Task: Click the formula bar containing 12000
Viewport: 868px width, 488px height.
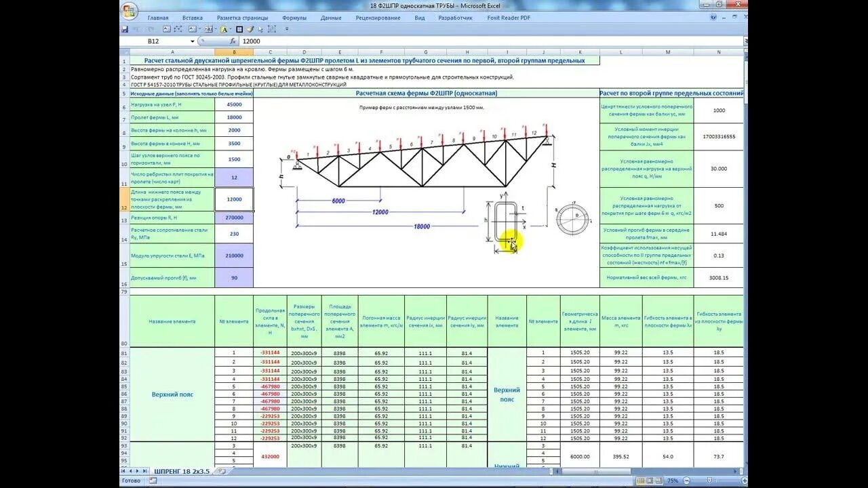Action: click(490, 41)
